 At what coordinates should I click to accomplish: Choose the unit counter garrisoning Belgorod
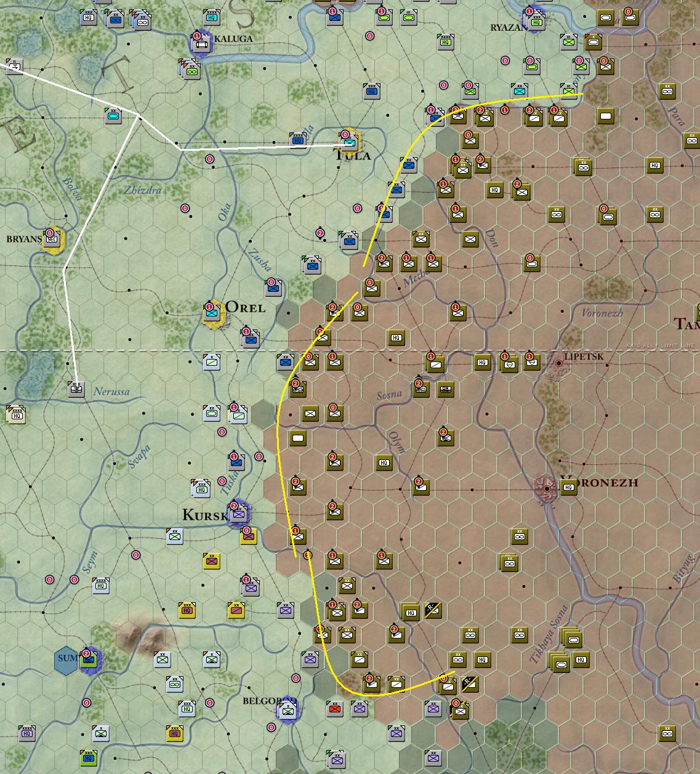click(x=287, y=709)
